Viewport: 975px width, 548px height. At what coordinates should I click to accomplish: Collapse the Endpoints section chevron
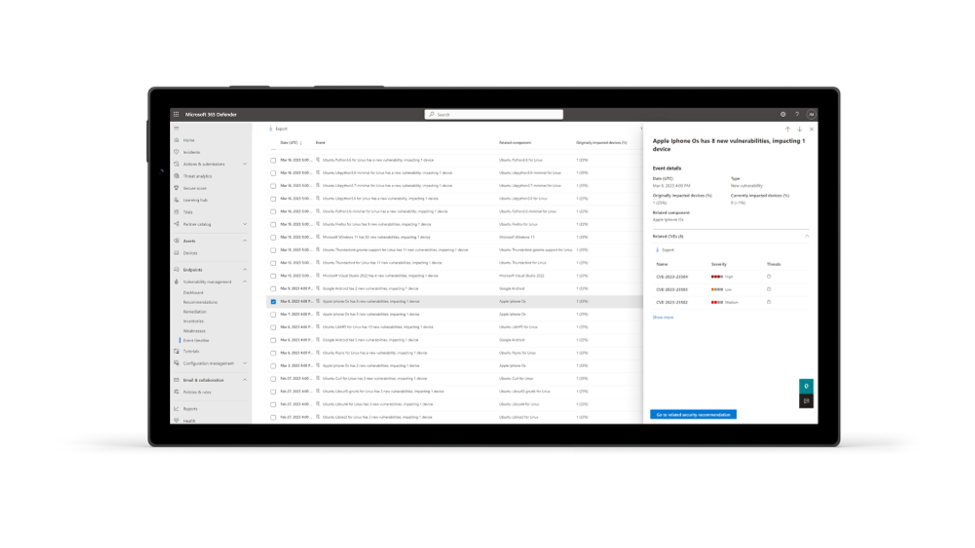click(245, 270)
